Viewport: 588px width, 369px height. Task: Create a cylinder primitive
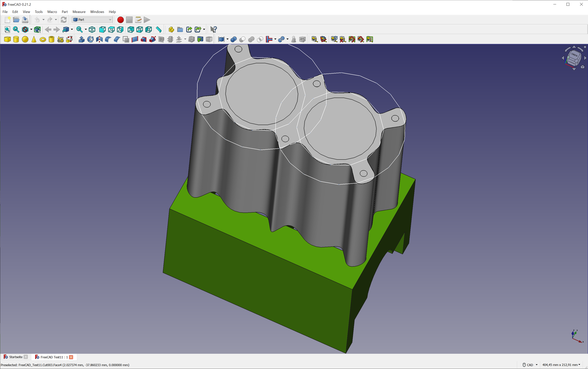16,39
